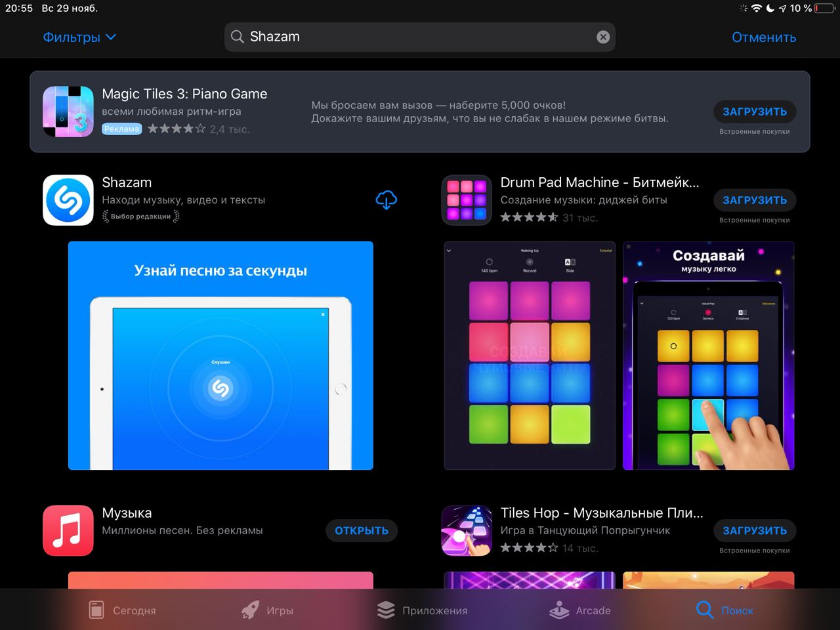Screen dimensions: 840x630
Task: View Создавай музыку легко screenshot
Action: [709, 356]
